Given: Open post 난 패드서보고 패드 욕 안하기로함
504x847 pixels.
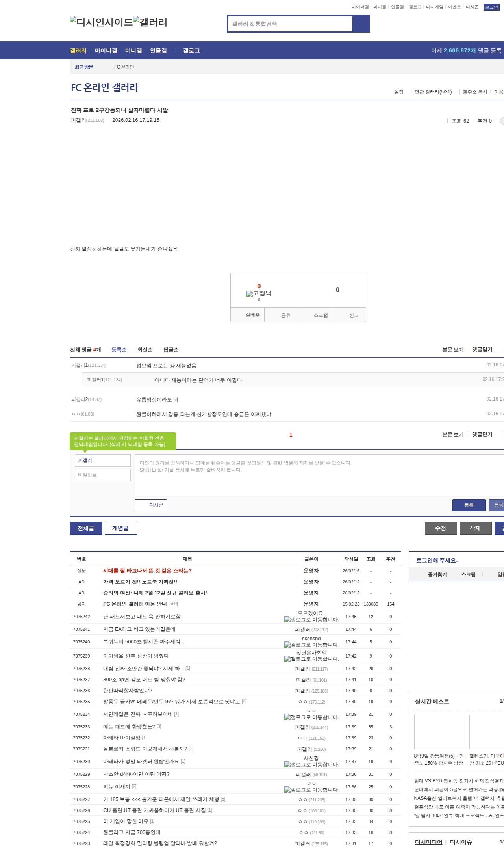Looking at the screenshot, I should click(142, 617).
